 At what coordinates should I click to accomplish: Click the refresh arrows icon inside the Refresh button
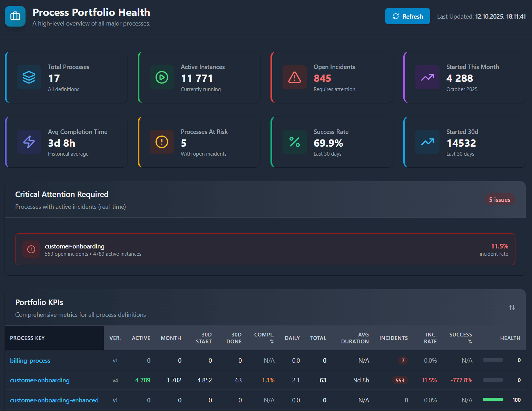[x=396, y=16]
